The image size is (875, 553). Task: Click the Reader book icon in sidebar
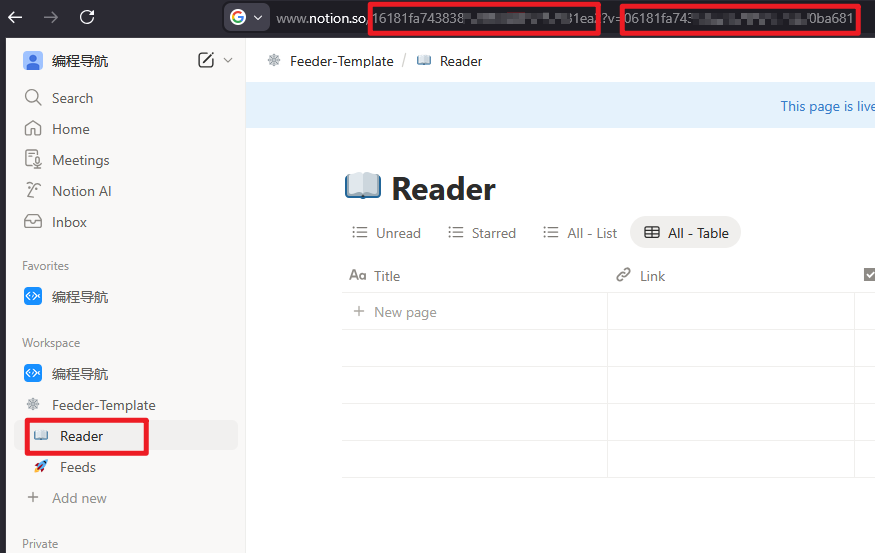[x=41, y=435]
